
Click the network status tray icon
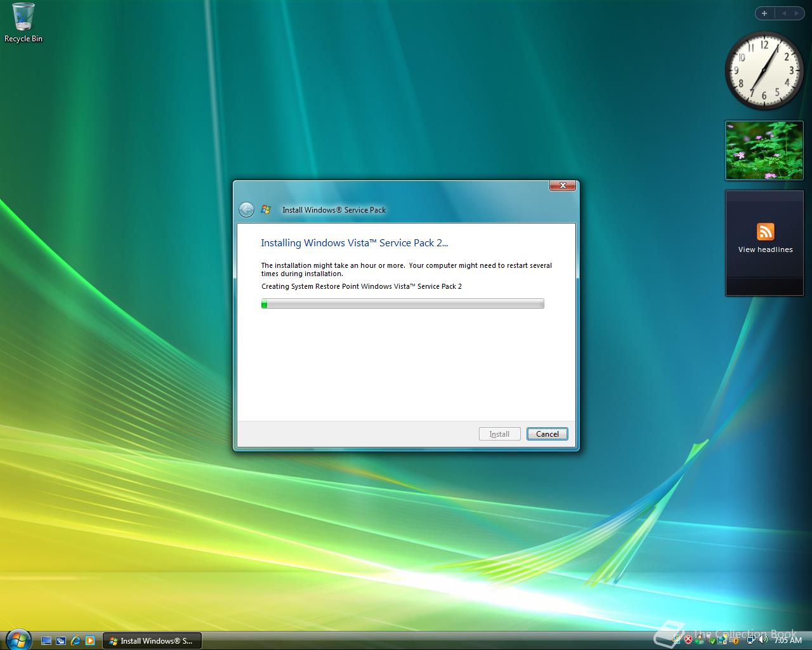point(750,641)
